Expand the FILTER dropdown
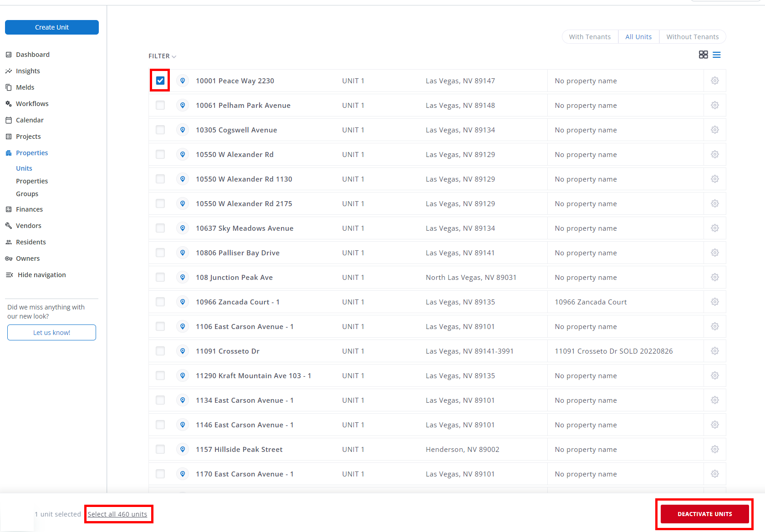The width and height of the screenshot is (765, 532). (x=162, y=56)
